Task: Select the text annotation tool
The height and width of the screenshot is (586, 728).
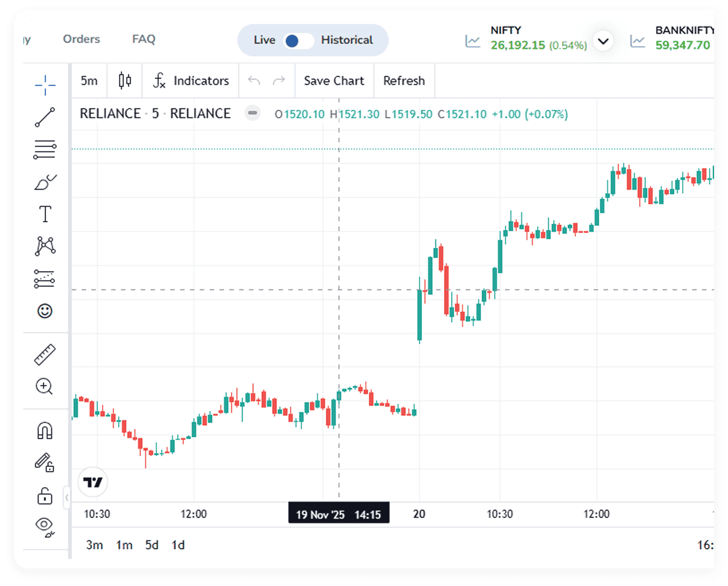Action: tap(45, 214)
